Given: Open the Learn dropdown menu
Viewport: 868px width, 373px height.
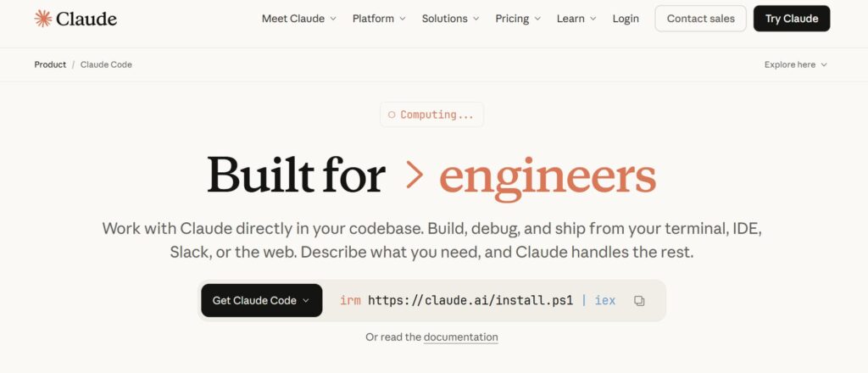Looking at the screenshot, I should [x=576, y=19].
